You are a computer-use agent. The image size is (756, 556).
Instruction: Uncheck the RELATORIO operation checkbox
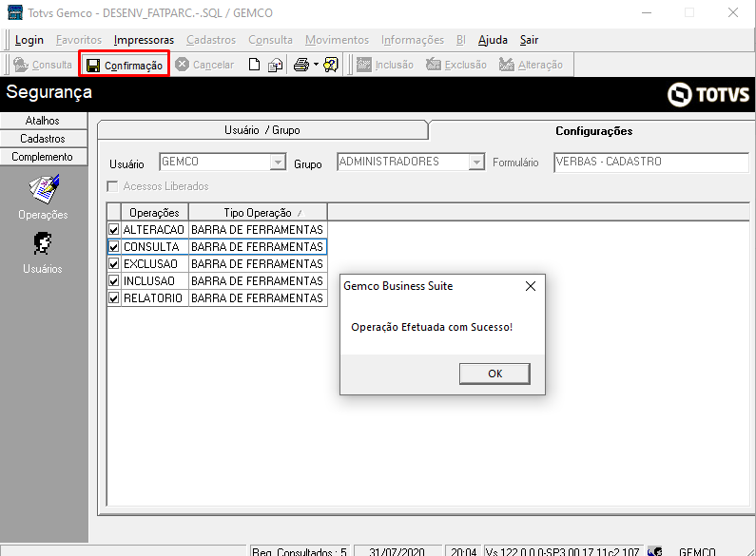click(x=114, y=298)
